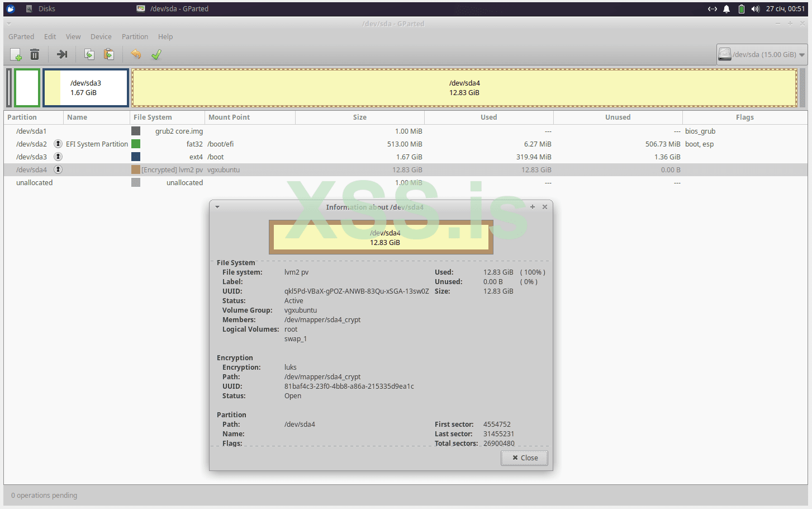Open the Partition menu

coord(135,37)
